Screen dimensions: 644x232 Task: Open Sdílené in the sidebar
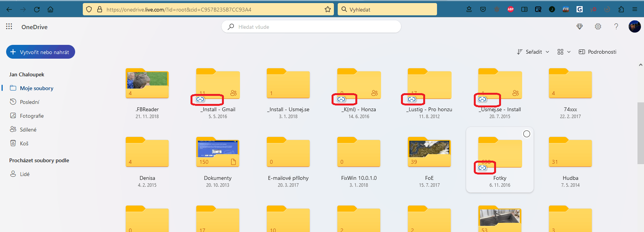[24, 130]
